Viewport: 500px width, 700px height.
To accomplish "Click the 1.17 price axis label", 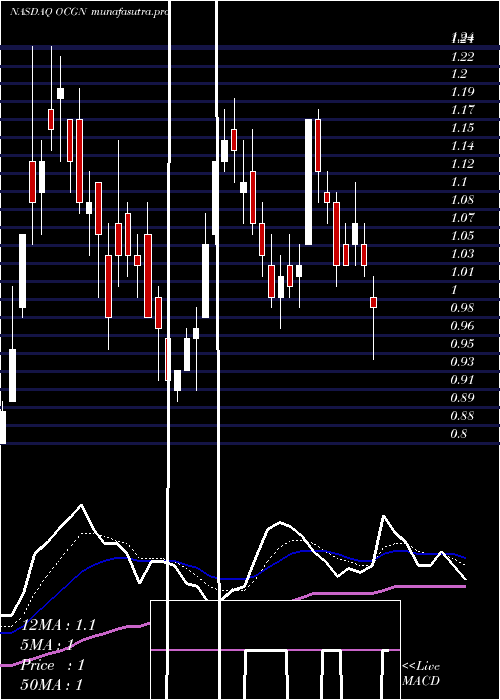I will (462, 110).
